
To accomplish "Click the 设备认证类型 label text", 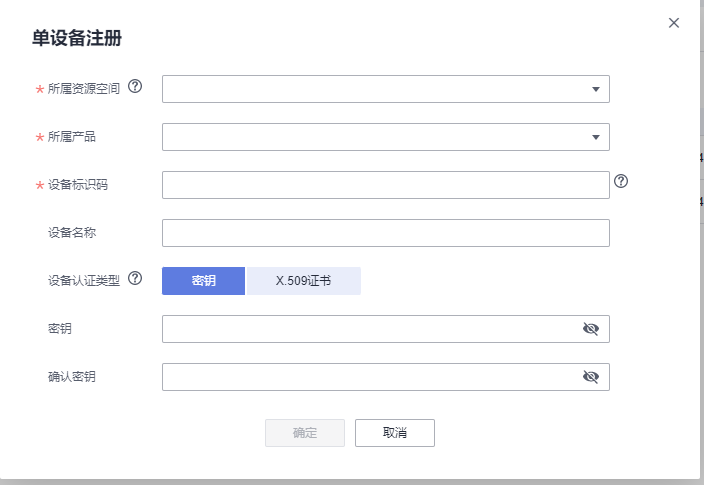I will pyautogui.click(x=84, y=281).
